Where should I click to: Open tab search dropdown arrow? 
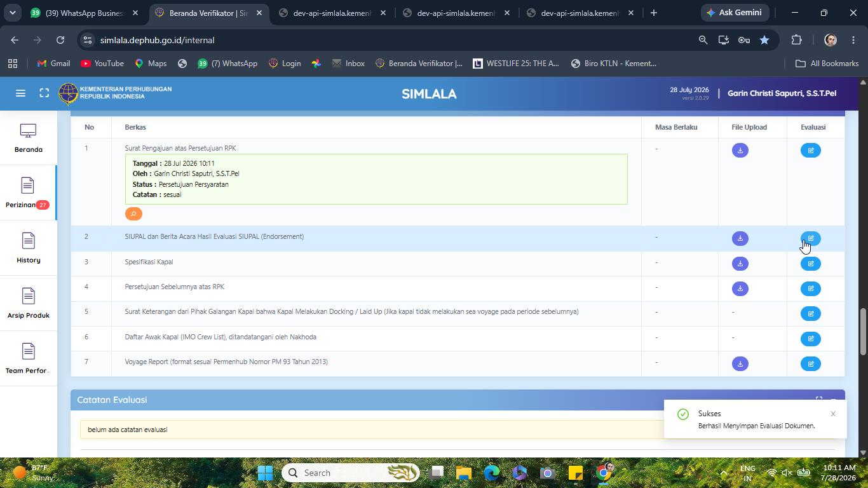12,13
